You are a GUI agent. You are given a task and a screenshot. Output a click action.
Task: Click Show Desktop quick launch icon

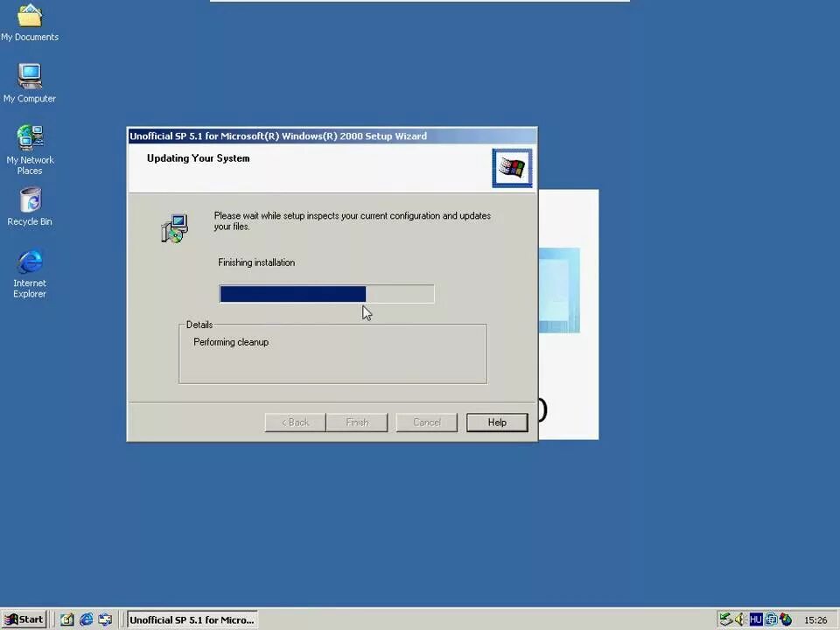pyautogui.click(x=67, y=619)
